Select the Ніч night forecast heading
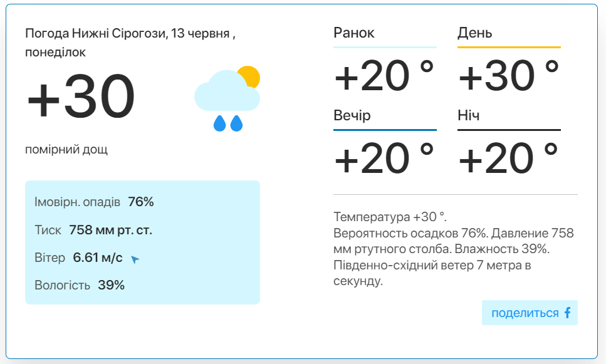The height and width of the screenshot is (364, 606). click(468, 115)
